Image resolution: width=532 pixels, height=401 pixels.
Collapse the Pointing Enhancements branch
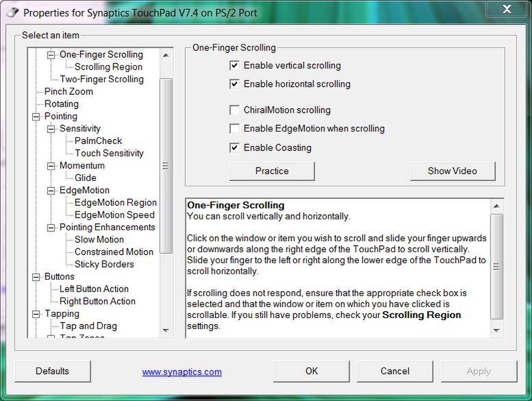tap(51, 228)
